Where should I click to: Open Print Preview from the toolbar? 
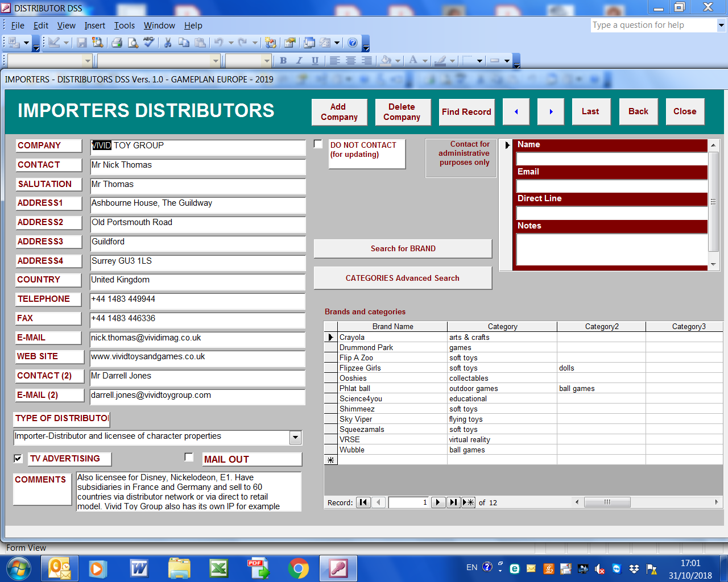point(133,43)
